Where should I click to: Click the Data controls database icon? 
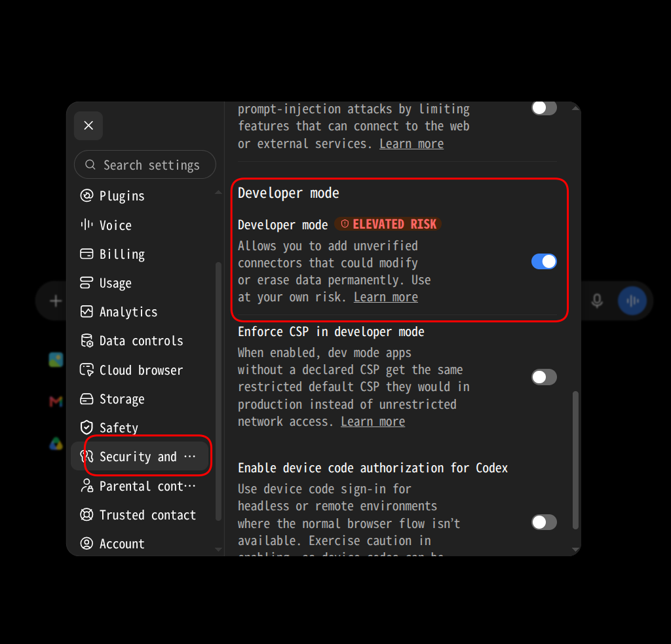[86, 341]
